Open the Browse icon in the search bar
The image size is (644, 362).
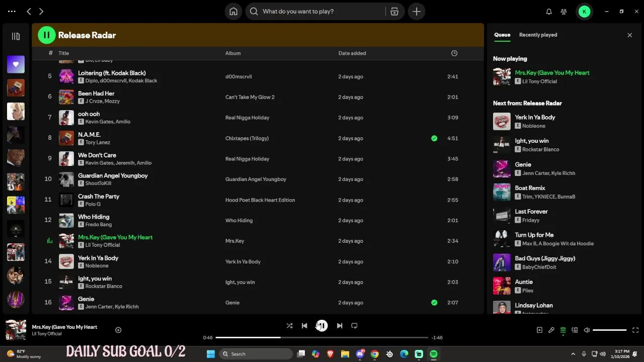click(394, 12)
